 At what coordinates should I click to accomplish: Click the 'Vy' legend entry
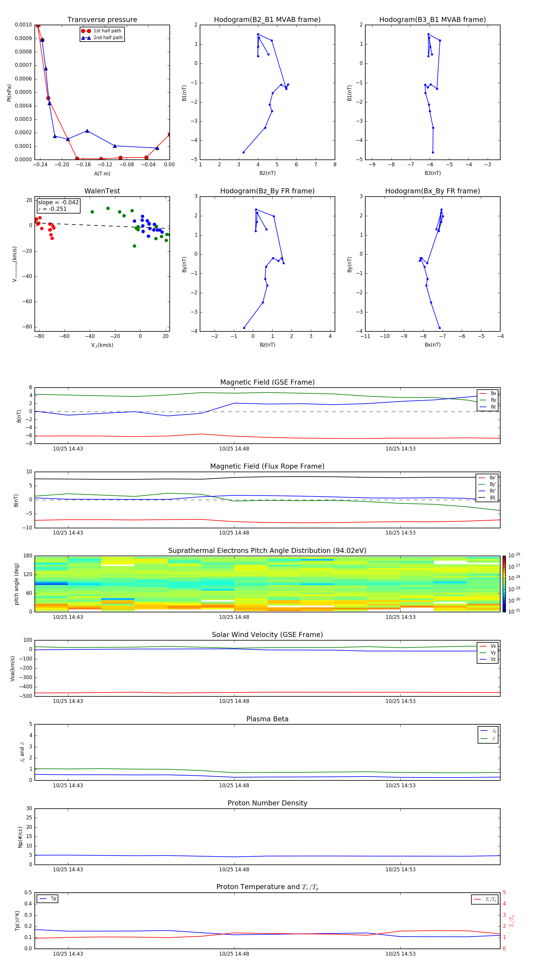click(x=488, y=652)
